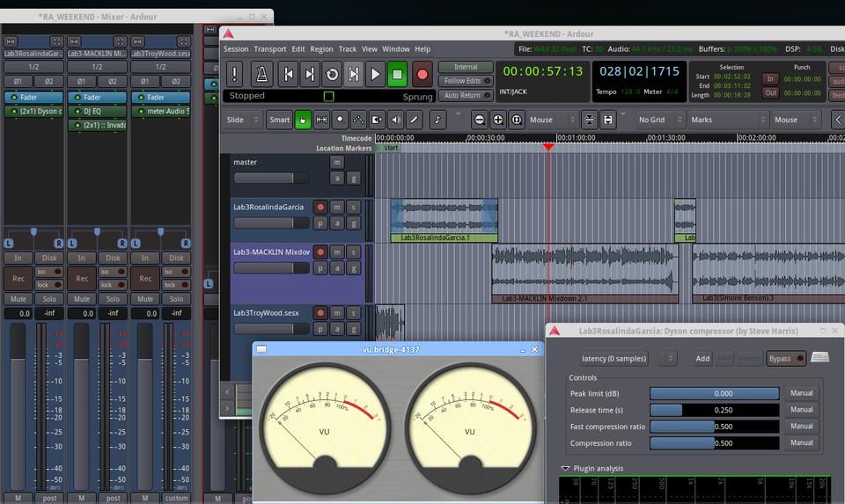
Task: Collapse the Plugin analysis section
Action: (566, 469)
